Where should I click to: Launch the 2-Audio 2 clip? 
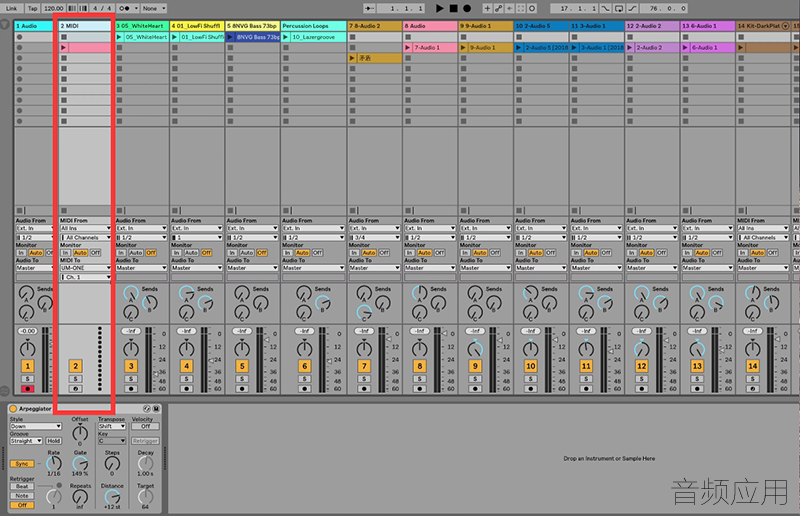[x=630, y=47]
